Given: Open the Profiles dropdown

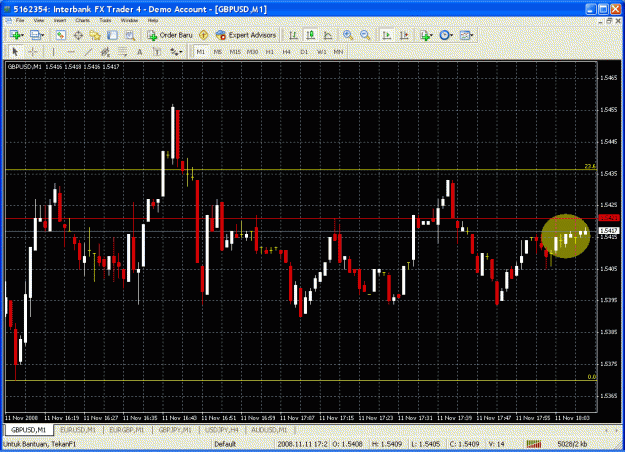Looking at the screenshot, I should point(37,35).
